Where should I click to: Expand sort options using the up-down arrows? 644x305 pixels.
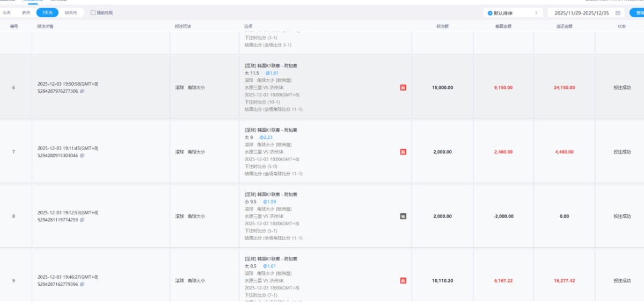coord(536,13)
